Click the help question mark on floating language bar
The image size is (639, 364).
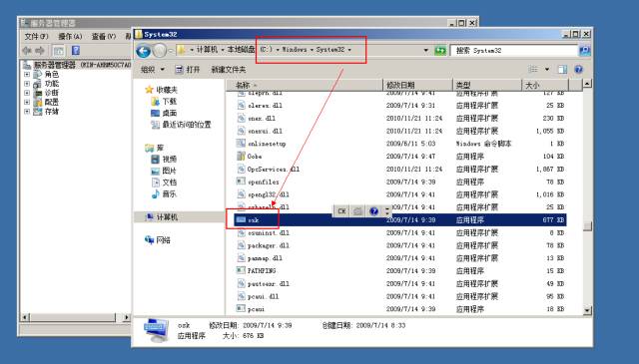pyautogui.click(x=373, y=210)
